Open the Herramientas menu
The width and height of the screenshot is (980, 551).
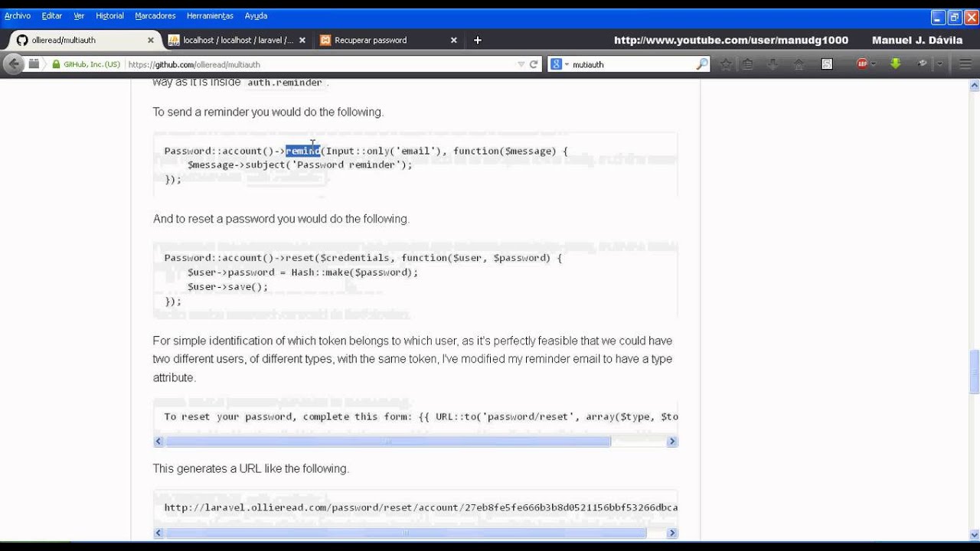click(210, 15)
